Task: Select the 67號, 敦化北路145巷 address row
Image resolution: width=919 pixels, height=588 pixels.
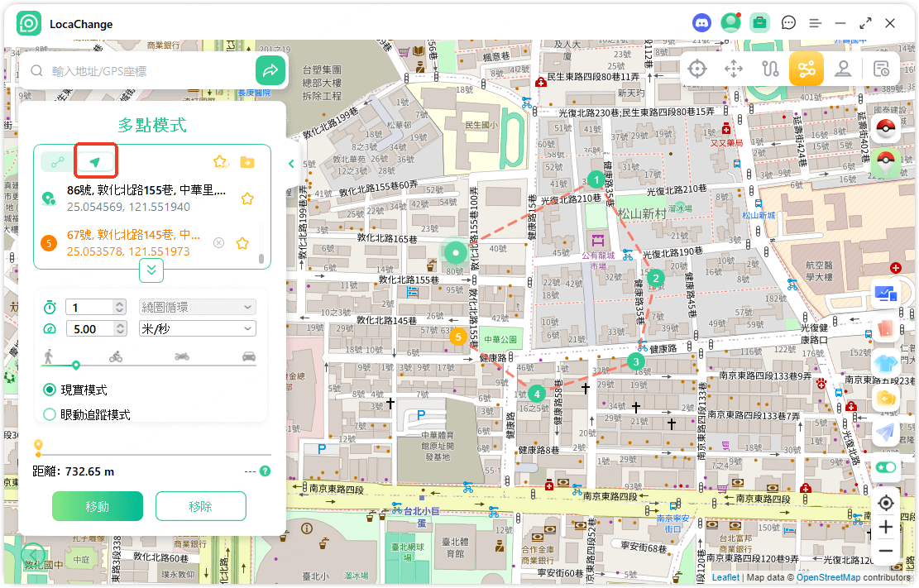Action: [133, 242]
